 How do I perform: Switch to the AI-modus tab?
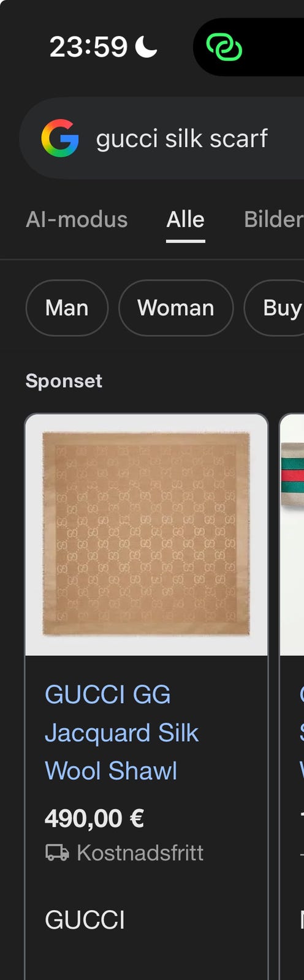click(x=77, y=219)
